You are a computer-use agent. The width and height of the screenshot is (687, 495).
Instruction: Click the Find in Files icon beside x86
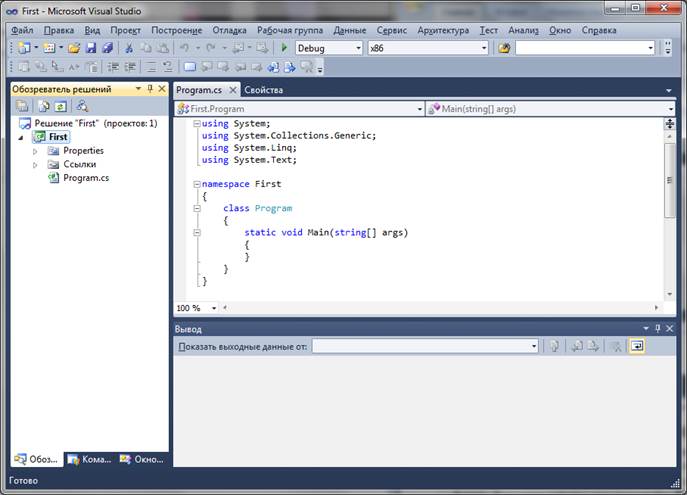click(x=504, y=48)
